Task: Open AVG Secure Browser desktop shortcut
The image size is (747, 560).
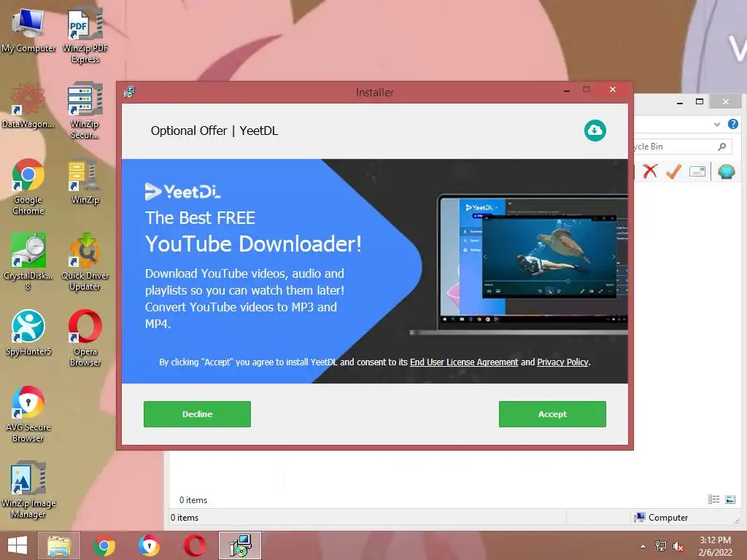Action: coord(28,414)
